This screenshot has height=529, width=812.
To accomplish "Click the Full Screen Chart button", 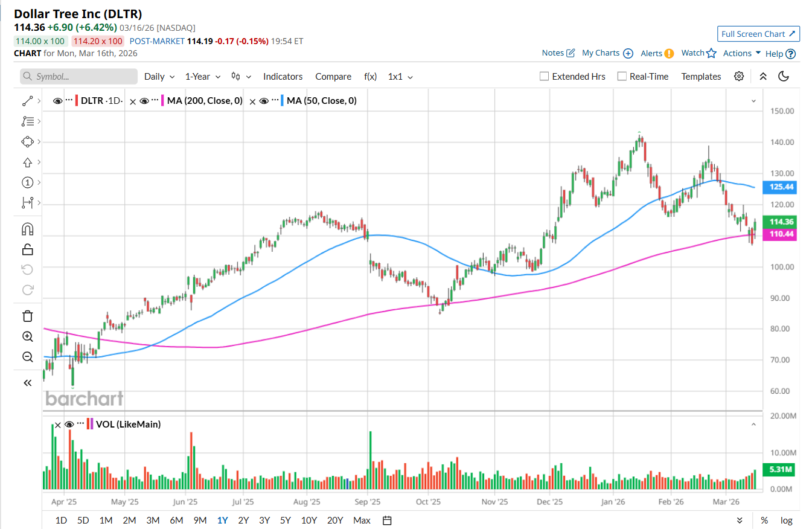I will click(x=759, y=34).
